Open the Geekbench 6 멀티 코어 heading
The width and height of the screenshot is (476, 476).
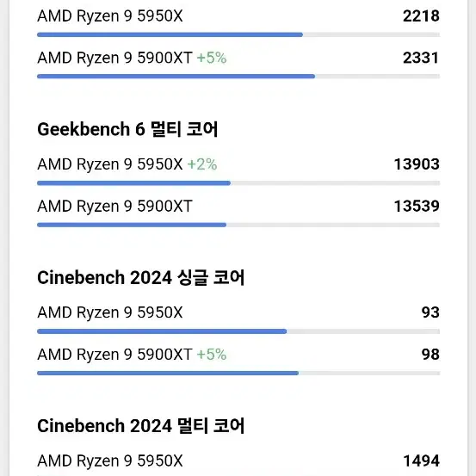(x=127, y=129)
